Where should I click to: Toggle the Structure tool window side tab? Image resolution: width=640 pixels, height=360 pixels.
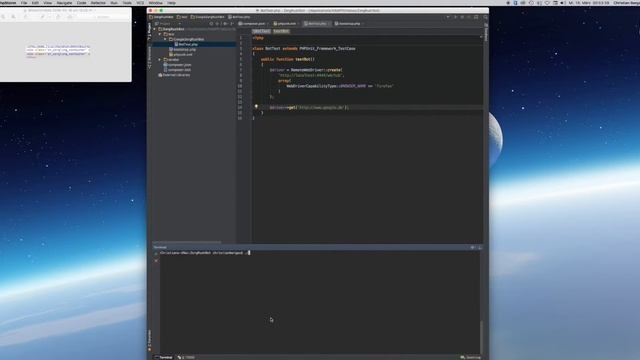(x=149, y=57)
